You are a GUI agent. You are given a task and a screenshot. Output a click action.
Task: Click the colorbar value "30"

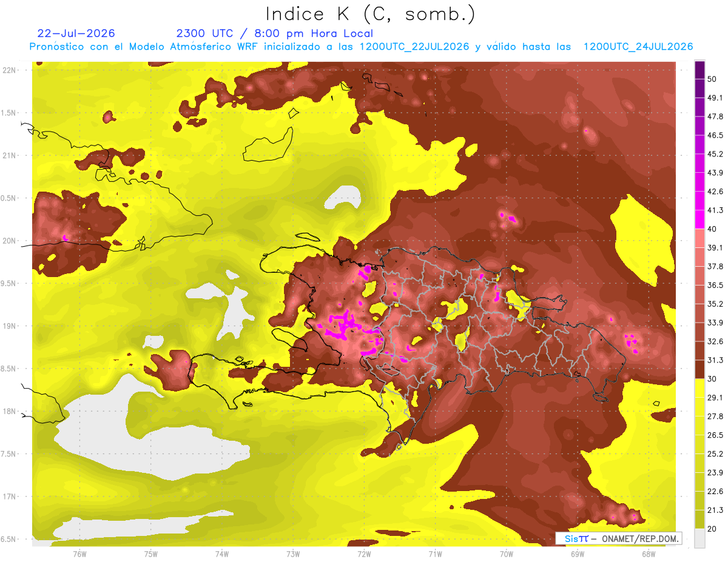click(712, 378)
